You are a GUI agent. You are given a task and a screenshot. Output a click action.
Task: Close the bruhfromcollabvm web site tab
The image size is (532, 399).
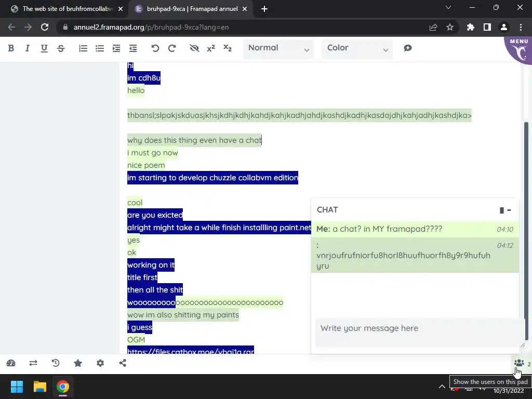coord(121,9)
